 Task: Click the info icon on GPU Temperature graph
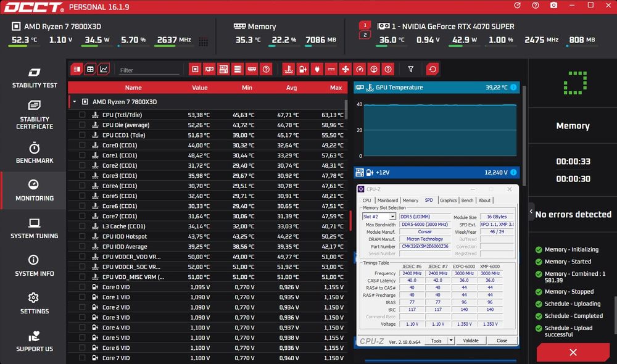click(x=513, y=88)
